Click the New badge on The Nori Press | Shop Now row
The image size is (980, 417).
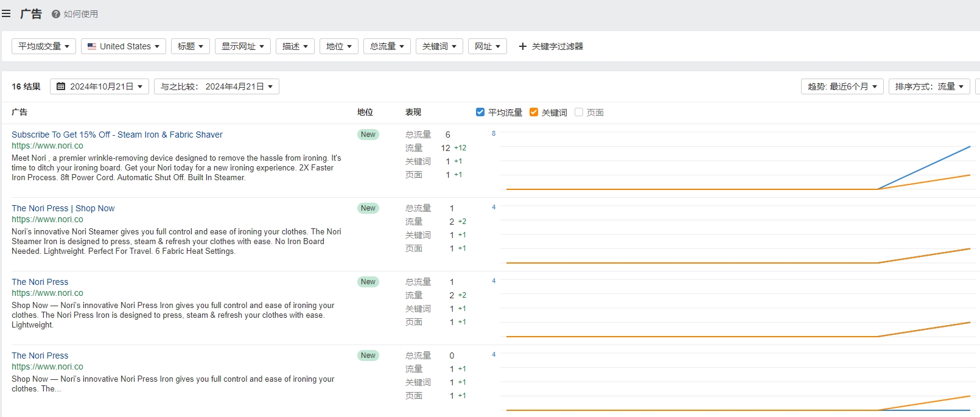point(368,208)
